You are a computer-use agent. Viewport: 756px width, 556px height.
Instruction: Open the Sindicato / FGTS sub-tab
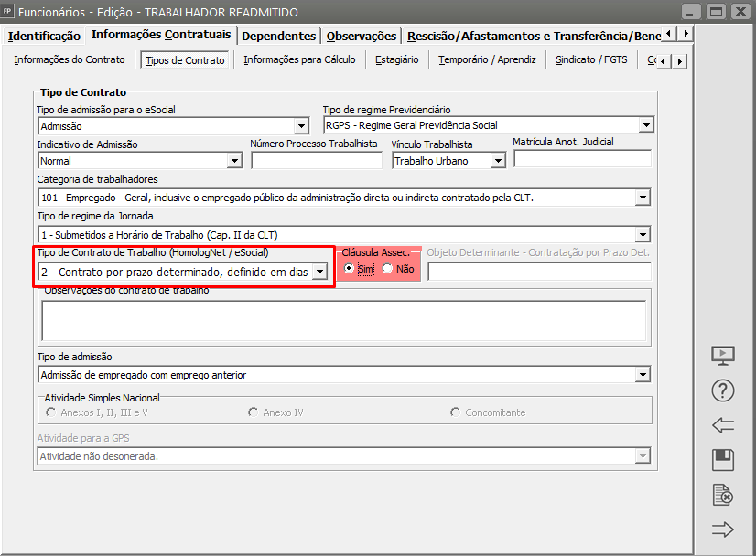[591, 60]
